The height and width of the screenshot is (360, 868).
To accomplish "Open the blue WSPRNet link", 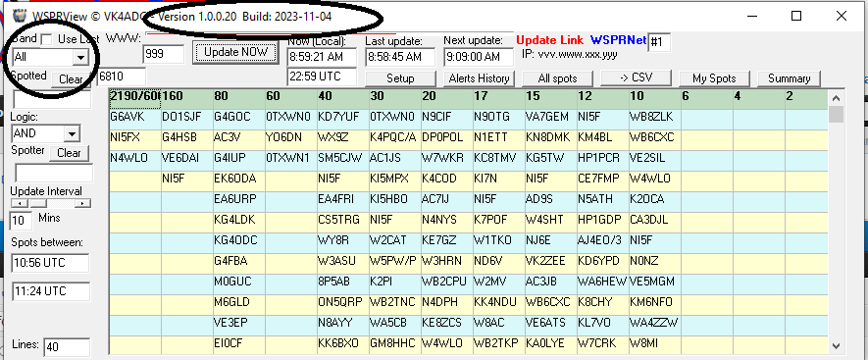I will coord(618,40).
